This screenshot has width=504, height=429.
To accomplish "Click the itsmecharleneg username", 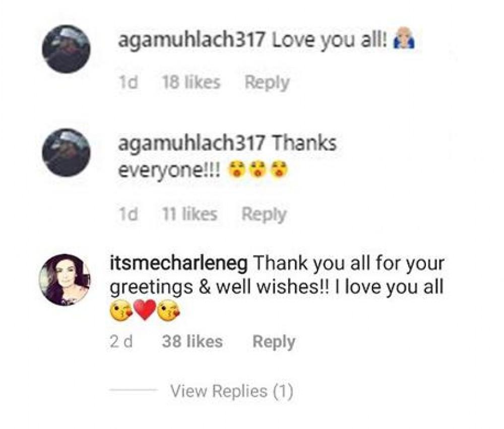I will pyautogui.click(x=179, y=263).
